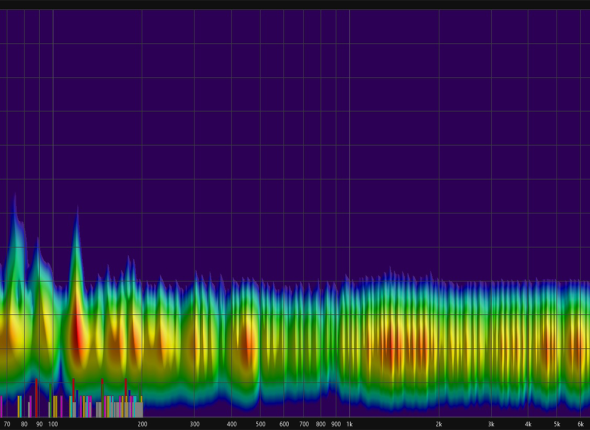Click the 3k frequency axis label

[x=491, y=424]
